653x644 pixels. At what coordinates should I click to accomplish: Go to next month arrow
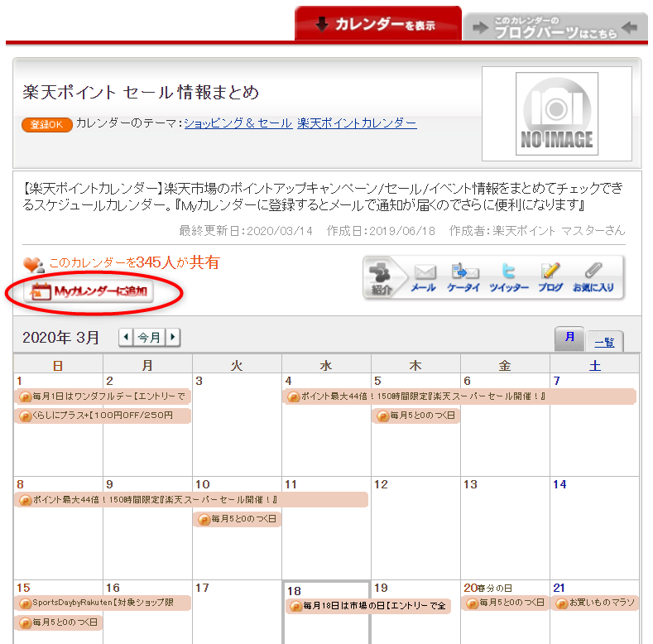click(x=173, y=337)
